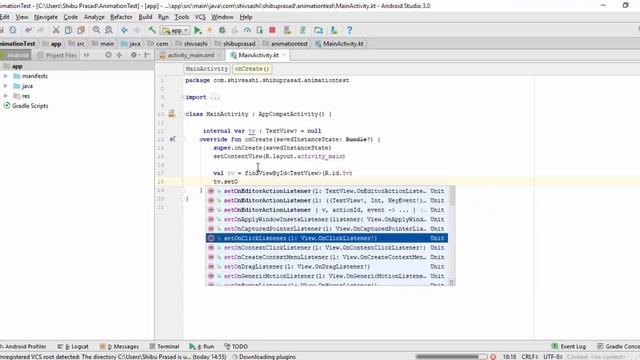The image size is (640, 360).
Task: Open Find with the magnifier icon
Action: coord(96,30)
